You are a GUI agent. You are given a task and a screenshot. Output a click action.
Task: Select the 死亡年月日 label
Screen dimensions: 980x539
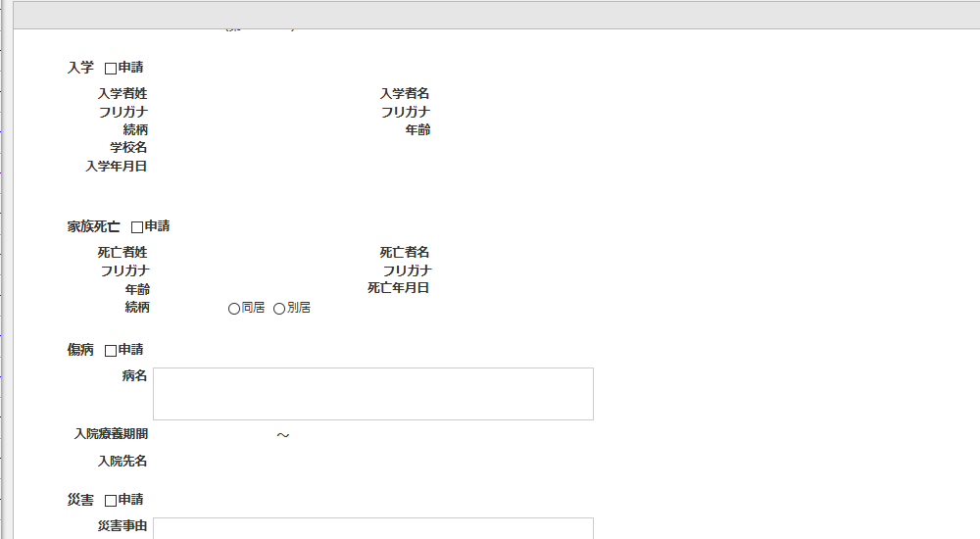[399, 288]
